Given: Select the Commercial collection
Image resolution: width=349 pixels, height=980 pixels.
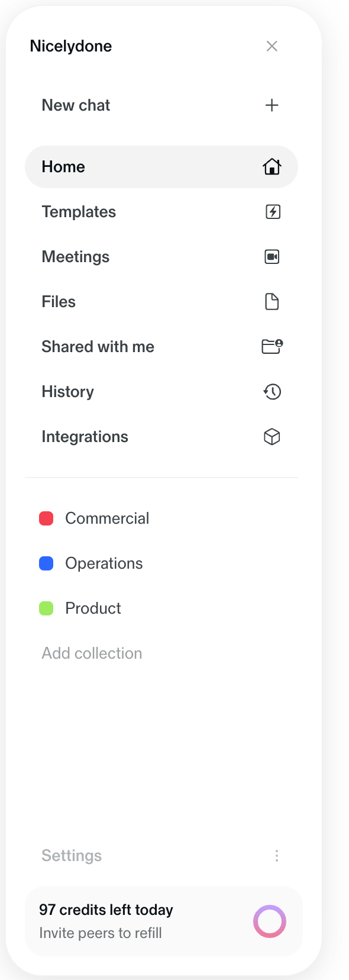Looking at the screenshot, I should (107, 518).
